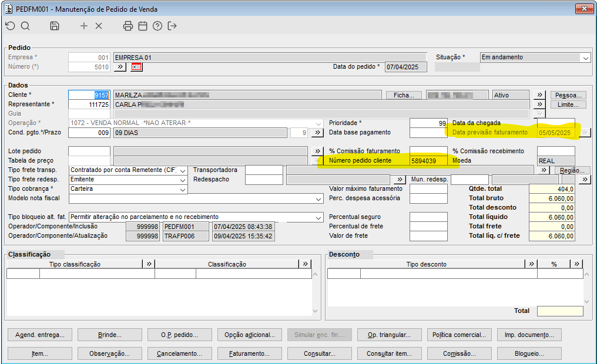Click the Representante code field 111725
Screen dimensions: 597x364
tap(89, 105)
